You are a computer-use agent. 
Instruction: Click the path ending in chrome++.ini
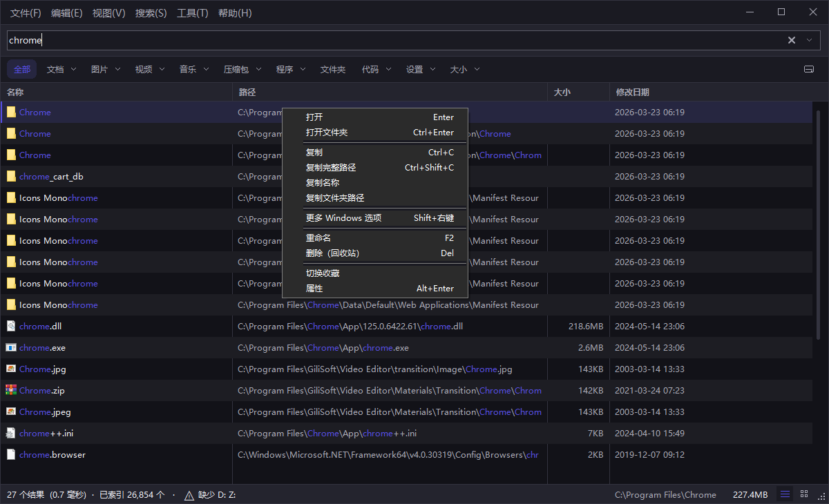(327, 433)
